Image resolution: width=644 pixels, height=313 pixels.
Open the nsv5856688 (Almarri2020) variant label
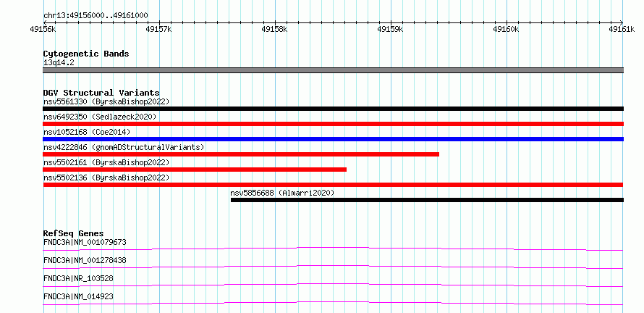(x=283, y=193)
